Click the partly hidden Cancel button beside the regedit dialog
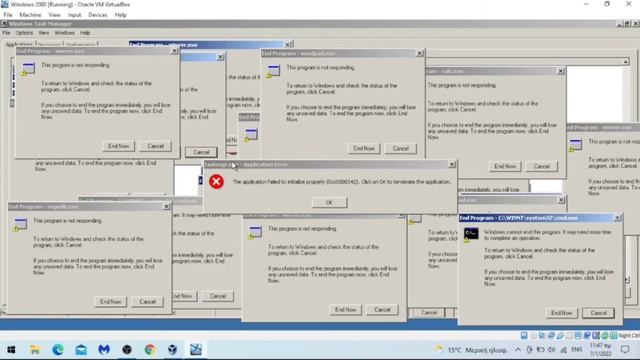Viewport: 640px width, 360px height. (218, 296)
